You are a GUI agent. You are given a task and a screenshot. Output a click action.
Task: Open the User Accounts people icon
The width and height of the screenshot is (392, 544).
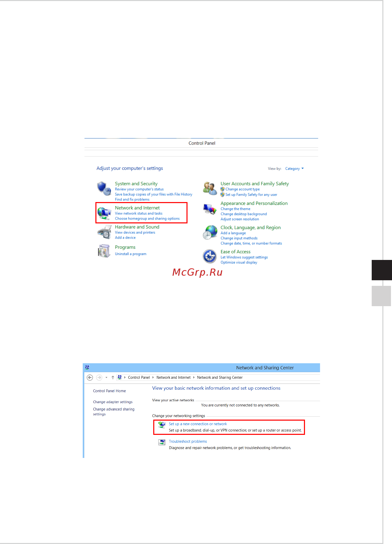210,188
